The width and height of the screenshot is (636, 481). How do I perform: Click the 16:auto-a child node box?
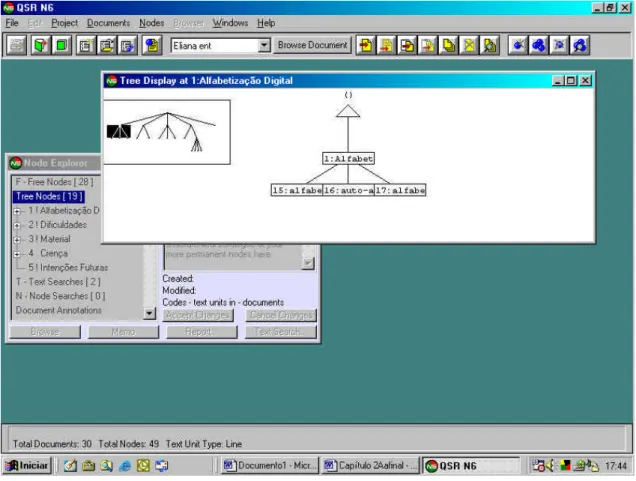(x=348, y=190)
